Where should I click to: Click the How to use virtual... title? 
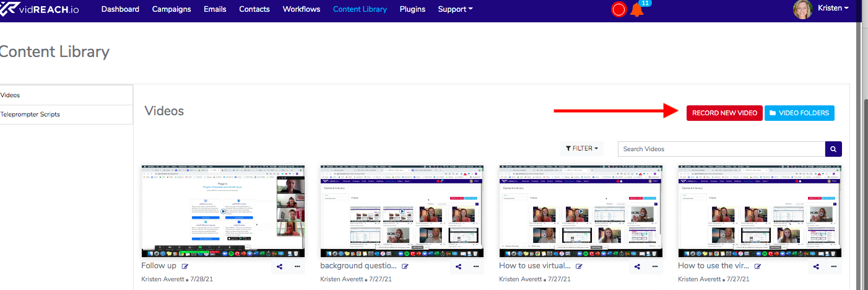535,266
